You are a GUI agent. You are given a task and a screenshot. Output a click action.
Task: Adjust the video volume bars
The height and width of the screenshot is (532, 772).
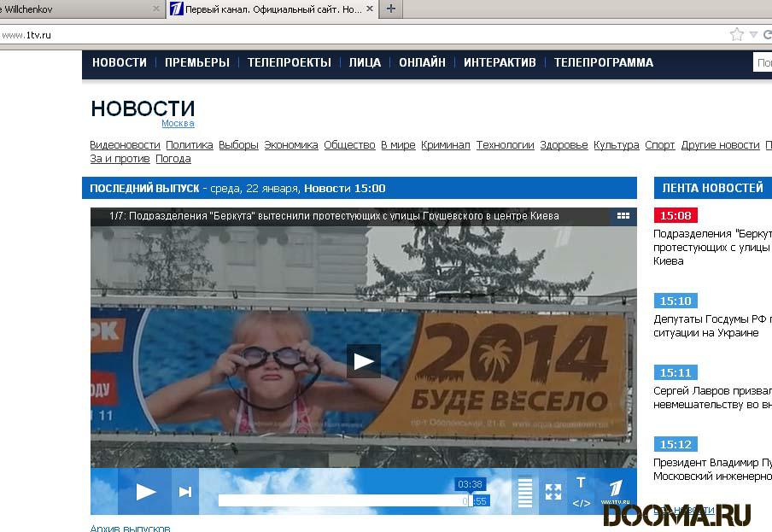click(525, 492)
